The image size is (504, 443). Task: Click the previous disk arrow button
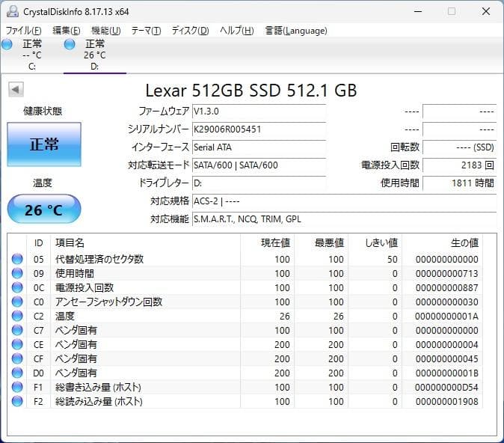[x=16, y=90]
